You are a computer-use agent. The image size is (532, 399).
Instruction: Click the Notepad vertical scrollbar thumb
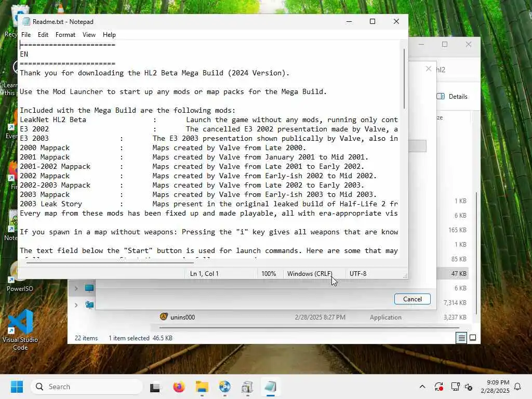pos(404,79)
